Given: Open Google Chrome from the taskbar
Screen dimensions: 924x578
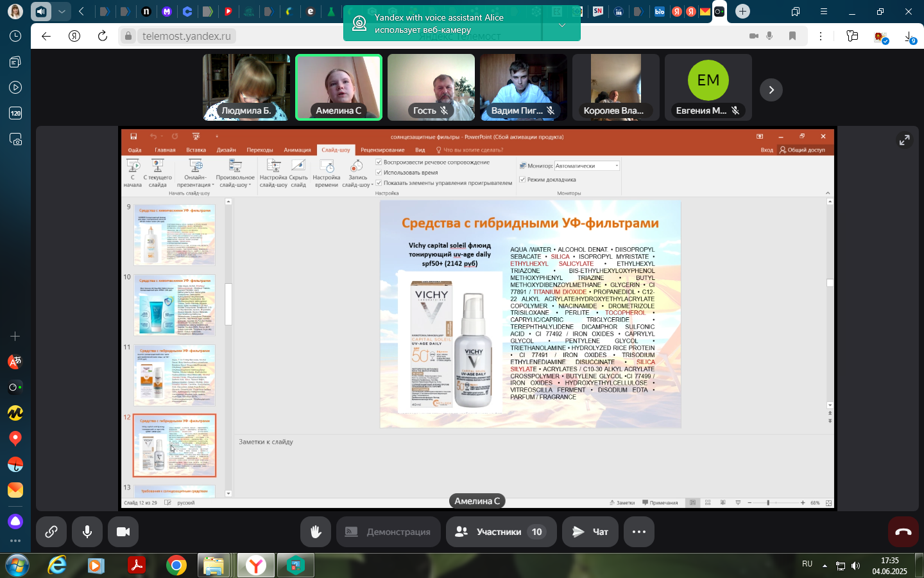Looking at the screenshot, I should (176, 565).
